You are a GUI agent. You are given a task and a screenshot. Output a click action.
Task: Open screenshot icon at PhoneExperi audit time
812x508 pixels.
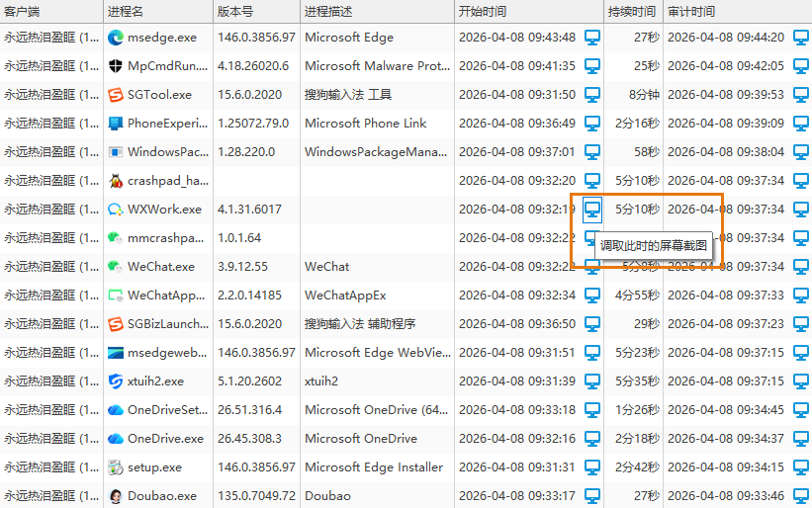(x=802, y=124)
